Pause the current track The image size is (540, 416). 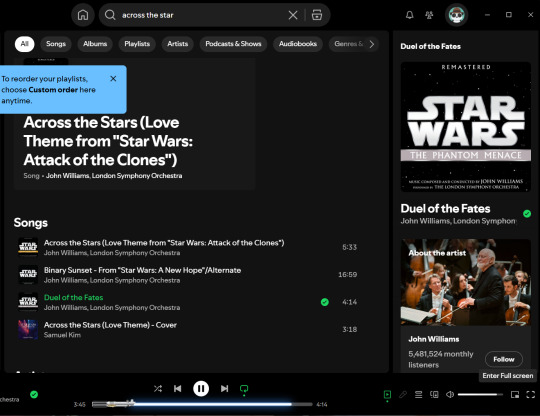click(x=201, y=389)
